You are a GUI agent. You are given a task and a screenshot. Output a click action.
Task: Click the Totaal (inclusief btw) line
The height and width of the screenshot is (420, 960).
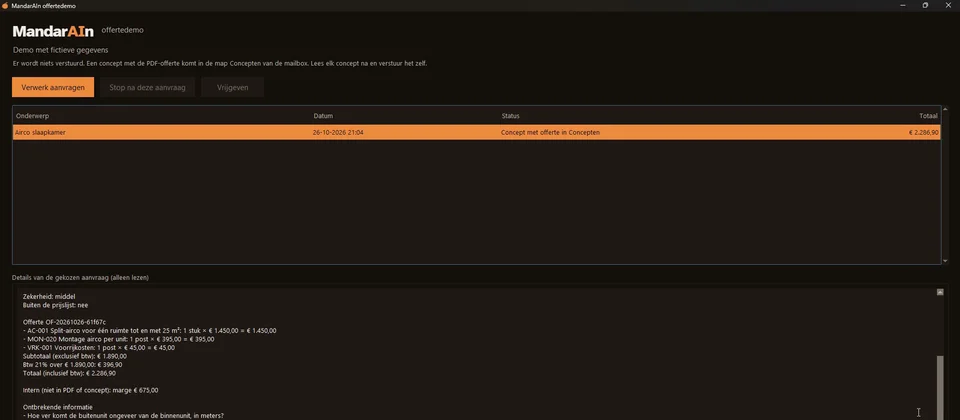[69, 373]
